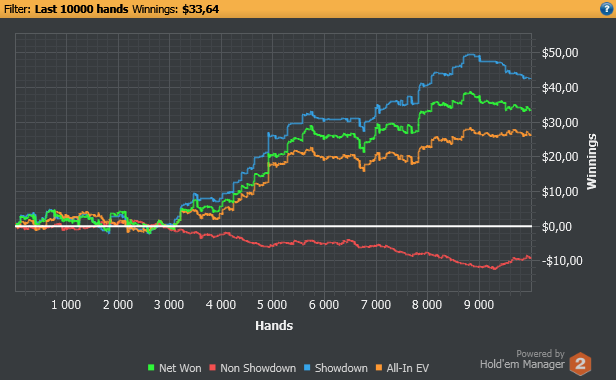Click the Last 10000 hands filter text
Image resolution: width=616 pixels, height=380 pixels.
click(81, 9)
